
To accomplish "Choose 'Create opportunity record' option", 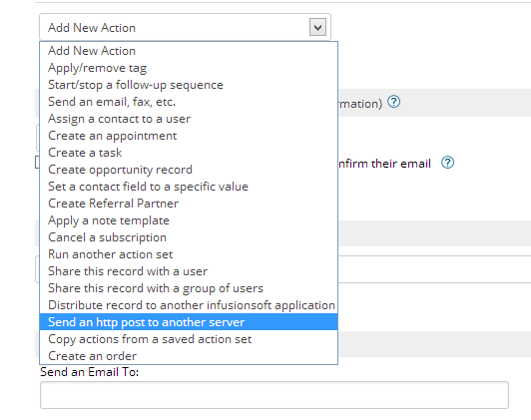I will (189, 170).
